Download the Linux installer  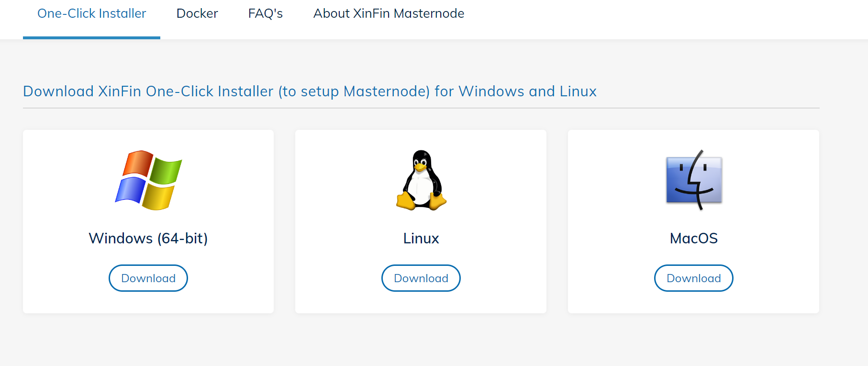click(421, 278)
